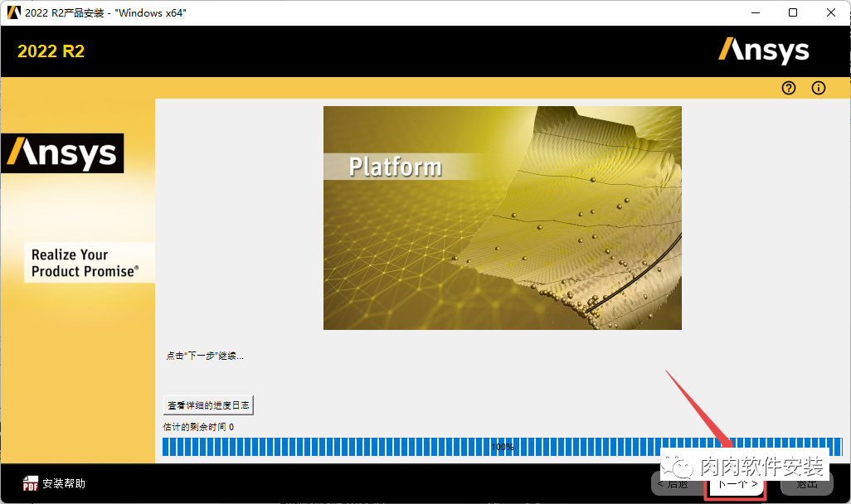Click the Realize Your Product Promise text
Screen dimensions: 851x504
point(85,263)
